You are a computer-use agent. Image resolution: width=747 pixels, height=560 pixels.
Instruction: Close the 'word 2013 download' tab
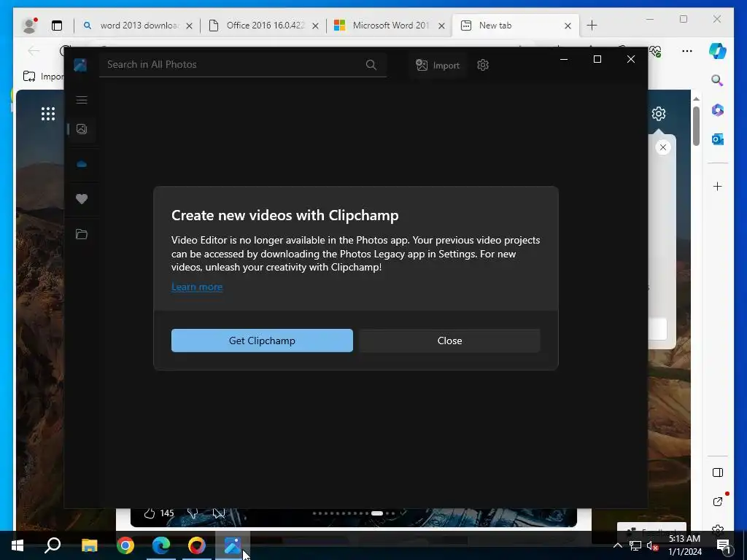tap(189, 26)
